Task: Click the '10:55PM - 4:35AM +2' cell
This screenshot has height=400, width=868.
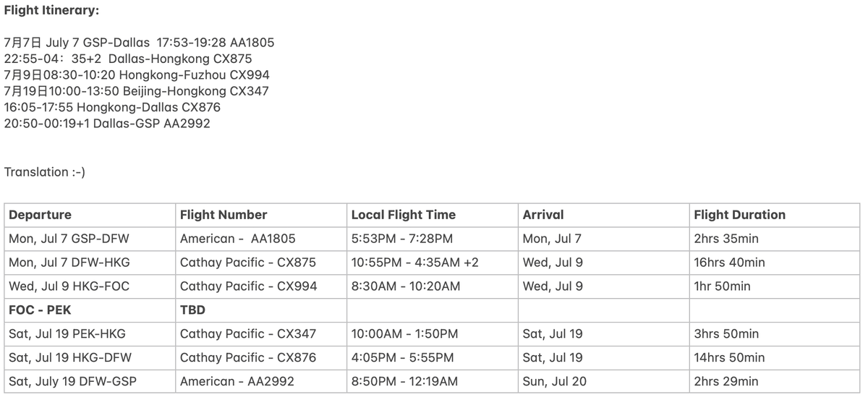Action: [415, 263]
